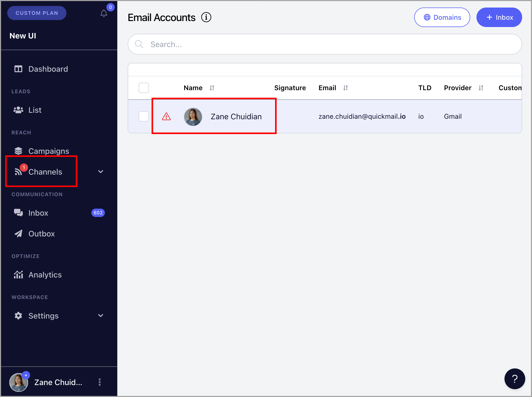Open workspace Settings
The height and width of the screenshot is (397, 532).
pyautogui.click(x=43, y=316)
